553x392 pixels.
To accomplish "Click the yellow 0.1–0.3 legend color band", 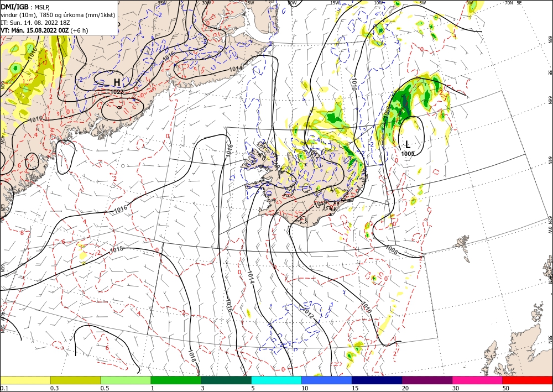I will pyautogui.click(x=25, y=380).
